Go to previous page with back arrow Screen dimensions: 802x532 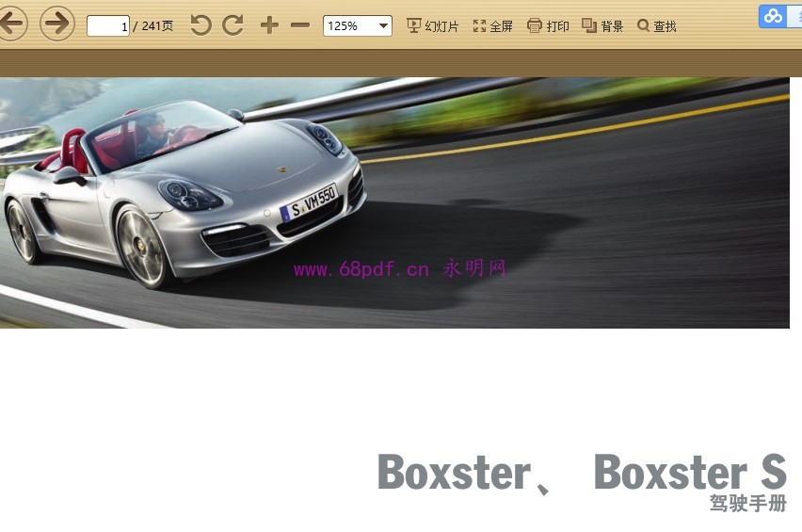tap(11, 23)
